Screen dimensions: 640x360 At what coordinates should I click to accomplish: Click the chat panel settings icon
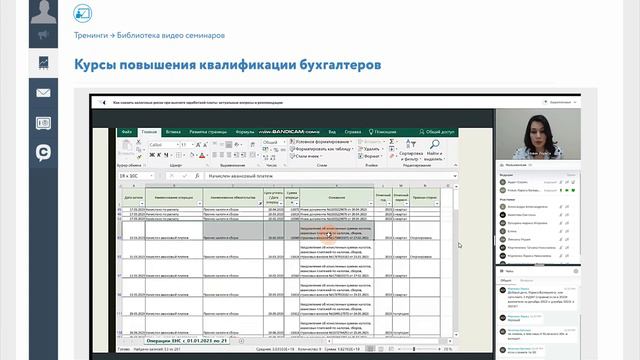(x=576, y=271)
